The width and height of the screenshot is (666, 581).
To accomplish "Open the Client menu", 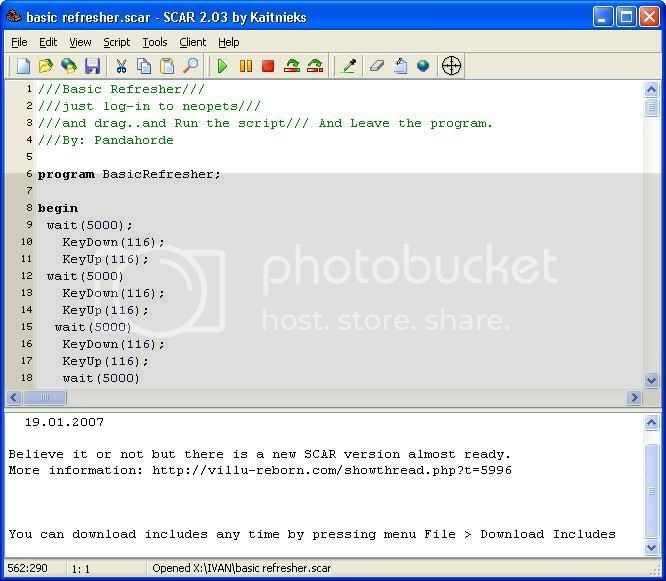I will (x=192, y=42).
